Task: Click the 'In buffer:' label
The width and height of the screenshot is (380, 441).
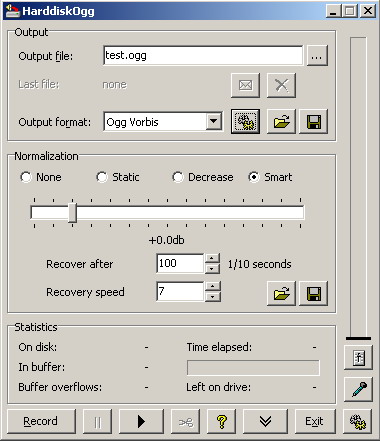Action: tap(42, 367)
